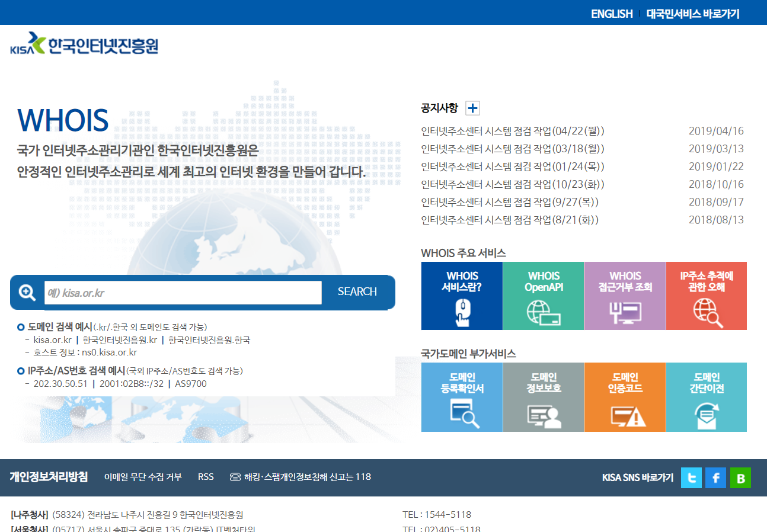
Task: Open the RSS footer link
Action: pyautogui.click(x=206, y=477)
